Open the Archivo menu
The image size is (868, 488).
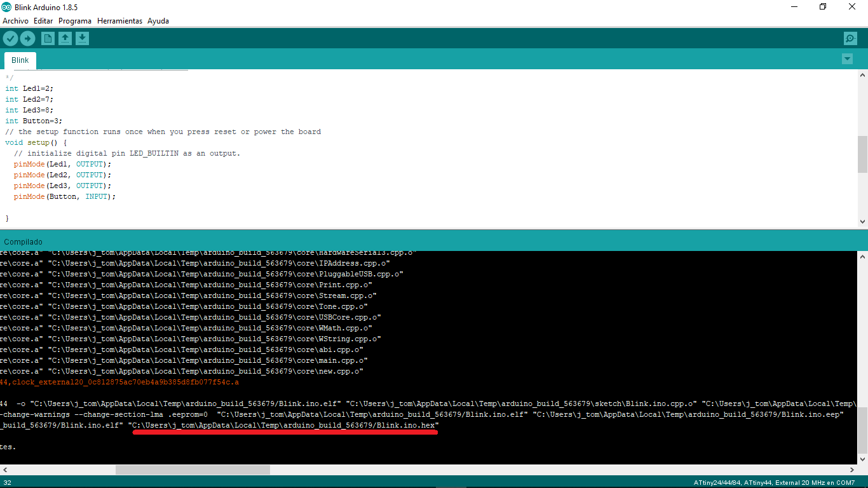(x=15, y=21)
